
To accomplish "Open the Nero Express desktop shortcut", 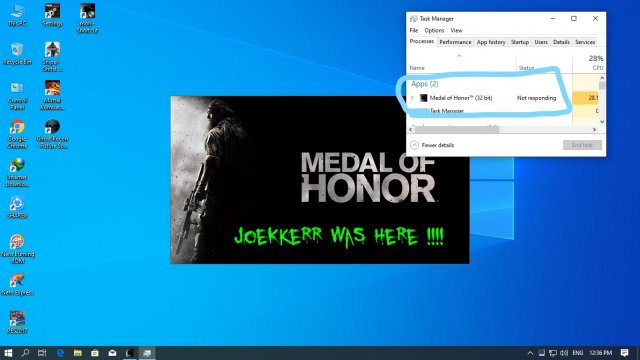I will (x=17, y=284).
